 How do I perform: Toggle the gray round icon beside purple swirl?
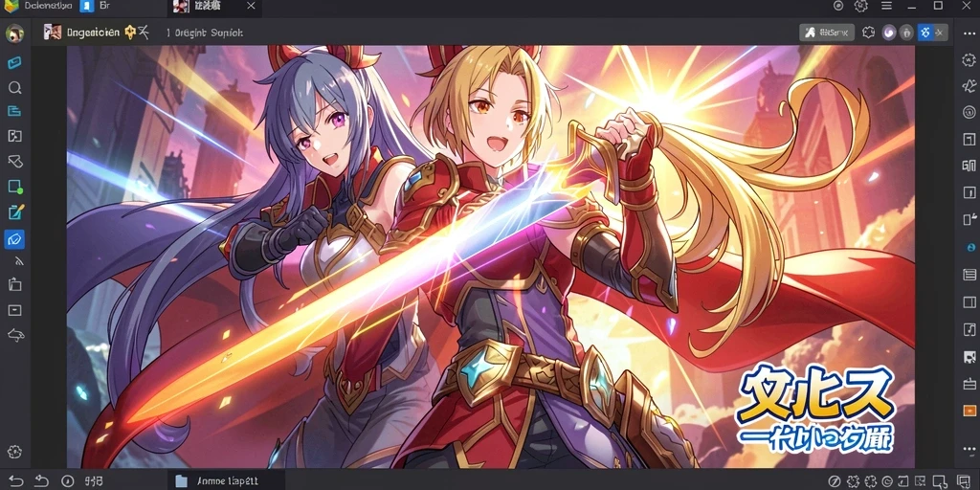pyautogui.click(x=907, y=33)
